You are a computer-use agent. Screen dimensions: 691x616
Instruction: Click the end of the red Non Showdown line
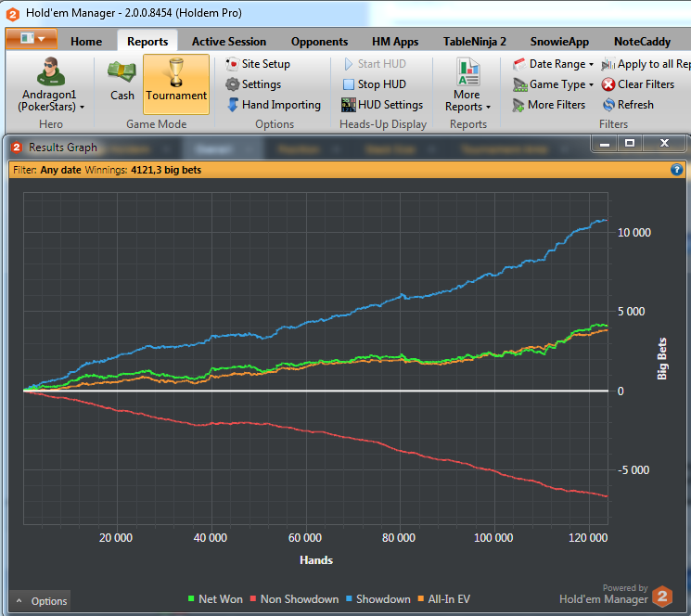[607, 496]
